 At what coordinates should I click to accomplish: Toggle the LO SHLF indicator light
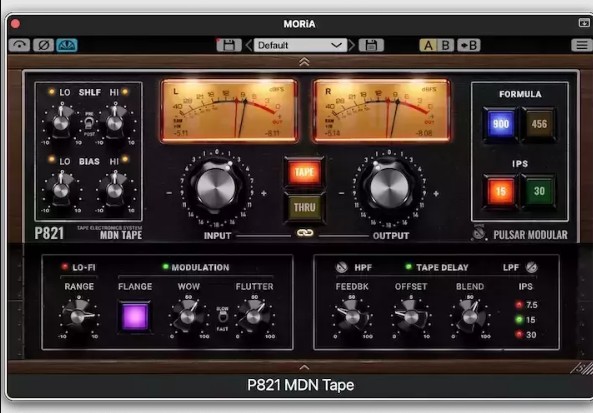[51, 92]
